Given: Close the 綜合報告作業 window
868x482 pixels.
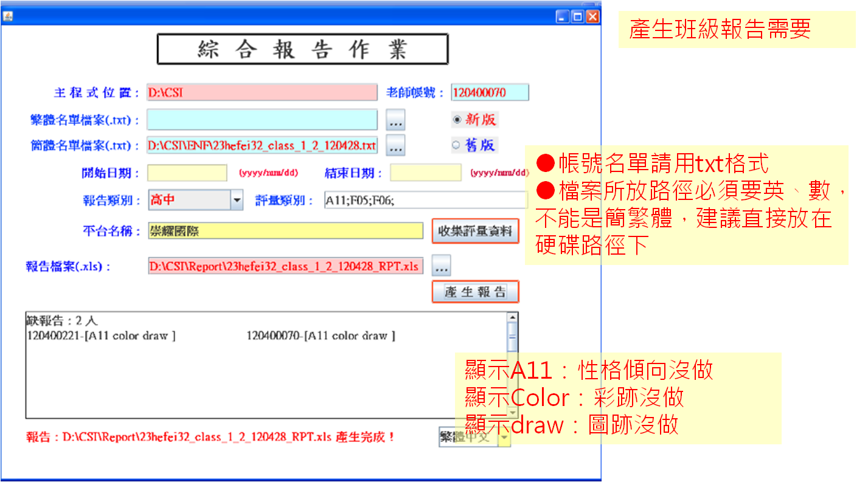Looking at the screenshot, I should point(592,17).
